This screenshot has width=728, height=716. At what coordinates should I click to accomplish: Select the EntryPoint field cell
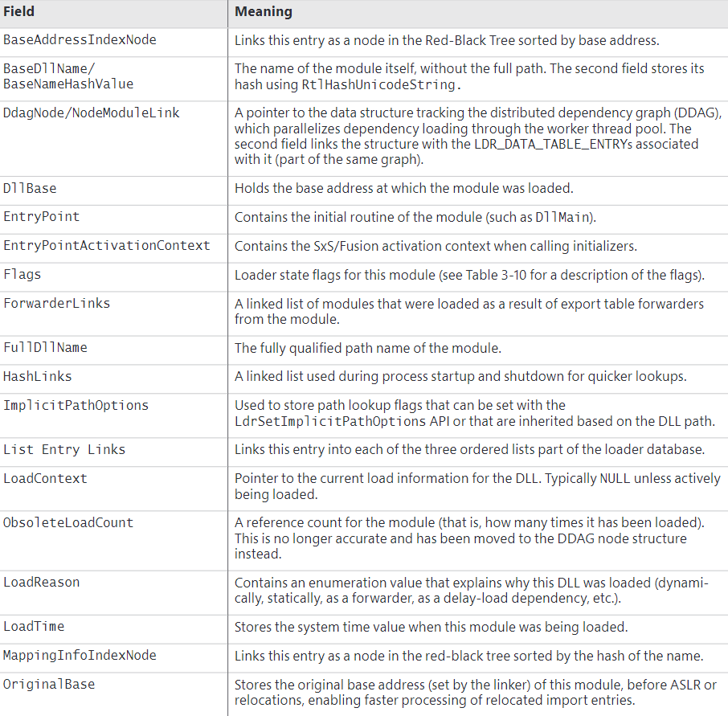tap(41, 217)
